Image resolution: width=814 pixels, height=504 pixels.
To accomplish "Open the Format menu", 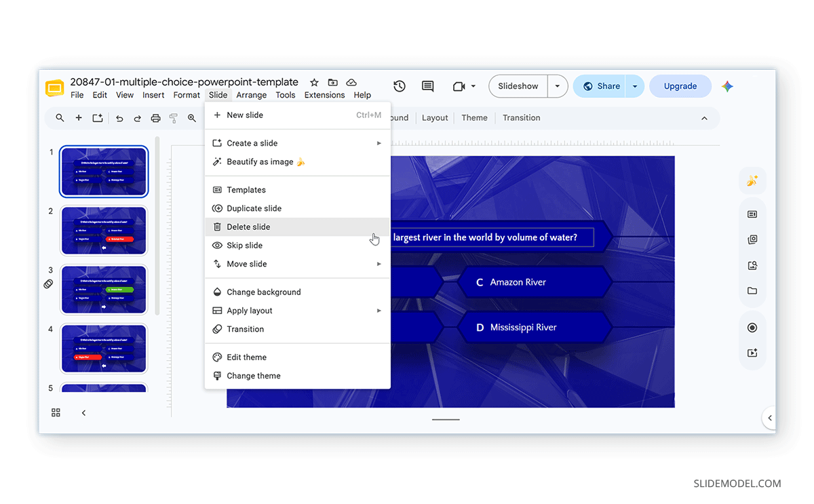I will point(187,95).
